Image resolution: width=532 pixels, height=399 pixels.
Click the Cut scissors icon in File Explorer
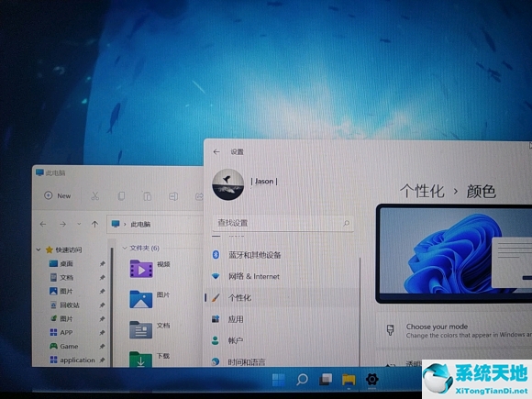[95, 195]
